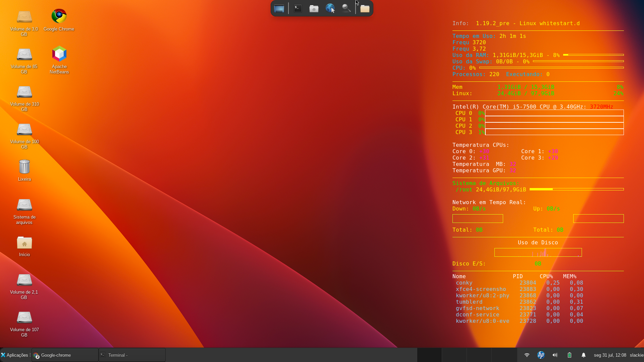Switch to the Google-chrome taskbar window
644x362 pixels.
pos(65,355)
